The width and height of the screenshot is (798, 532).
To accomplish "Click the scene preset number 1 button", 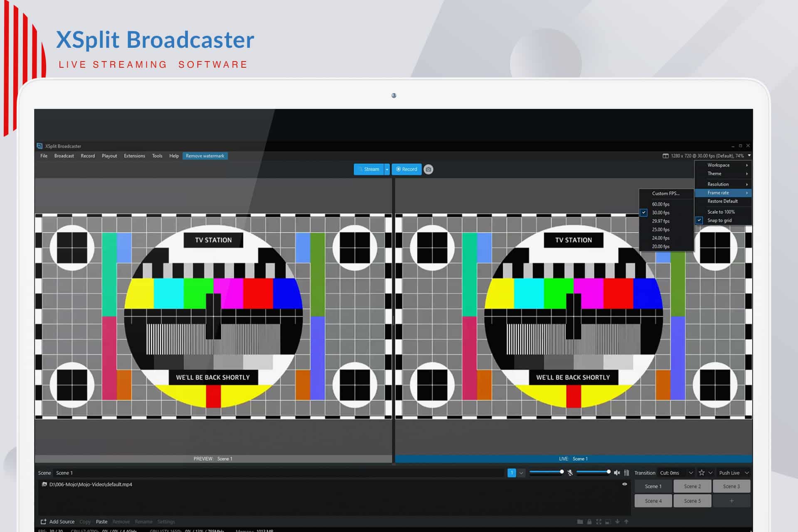I will 512,473.
